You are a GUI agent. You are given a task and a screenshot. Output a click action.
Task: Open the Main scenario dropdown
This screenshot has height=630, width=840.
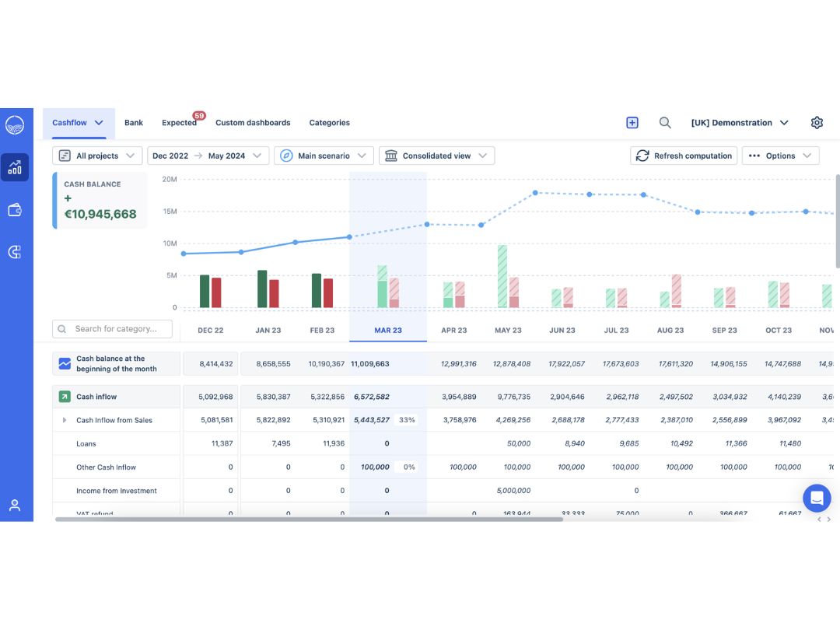pyautogui.click(x=324, y=156)
